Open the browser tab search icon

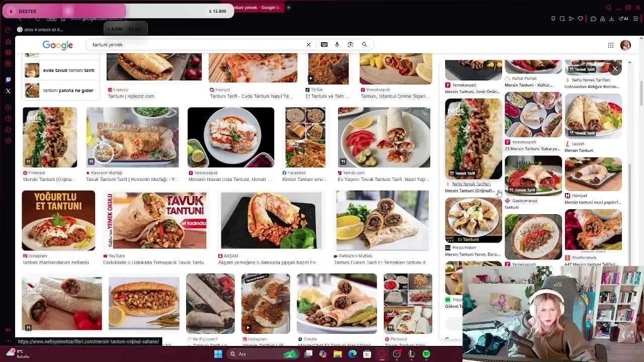pos(608,8)
